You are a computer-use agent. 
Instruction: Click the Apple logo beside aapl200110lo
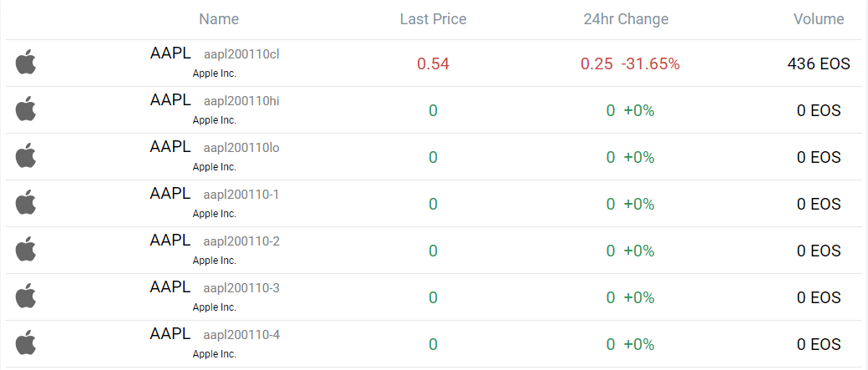pos(27,155)
